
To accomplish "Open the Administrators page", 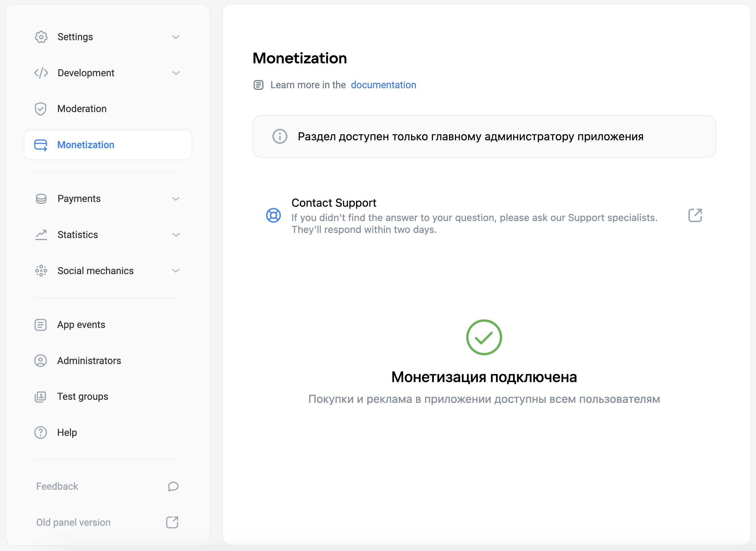I will point(108,361).
